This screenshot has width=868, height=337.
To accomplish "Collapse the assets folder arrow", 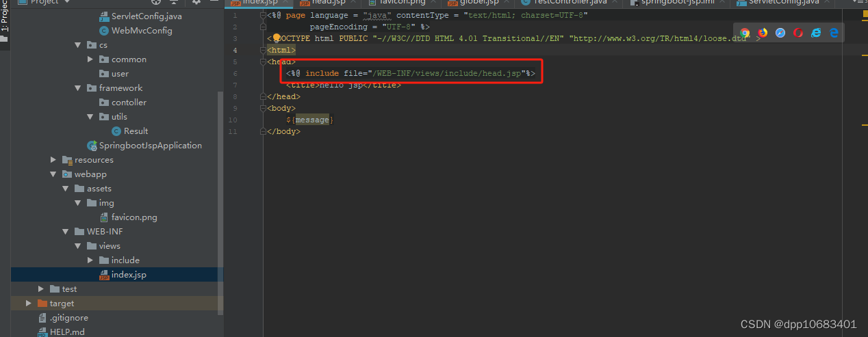I will point(66,188).
